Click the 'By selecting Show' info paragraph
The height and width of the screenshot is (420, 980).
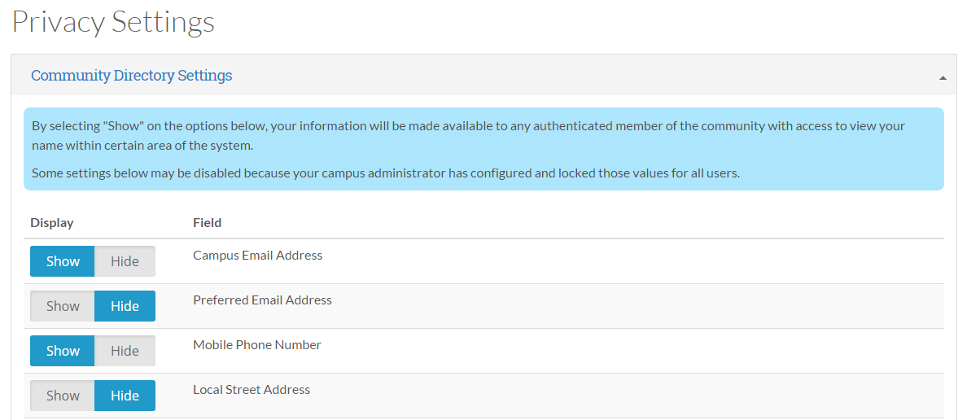pyautogui.click(x=468, y=136)
